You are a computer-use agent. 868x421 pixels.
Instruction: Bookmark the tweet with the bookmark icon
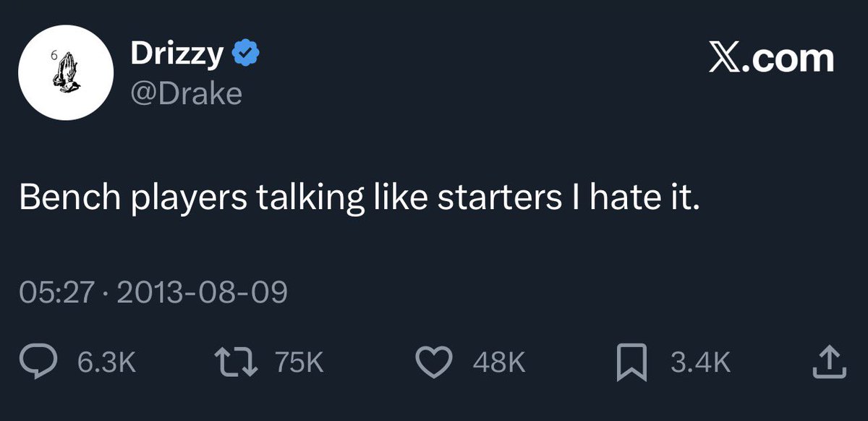tap(631, 363)
